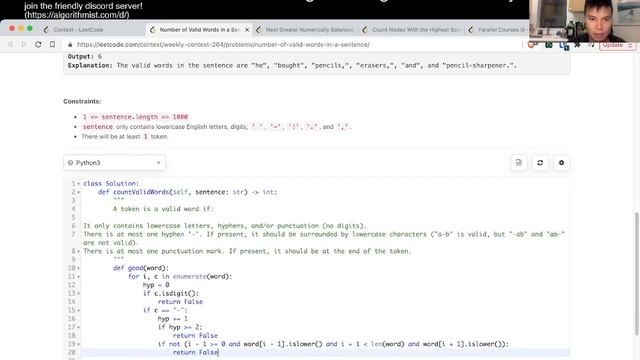Click the 'hyp = 0' code line

click(156, 285)
